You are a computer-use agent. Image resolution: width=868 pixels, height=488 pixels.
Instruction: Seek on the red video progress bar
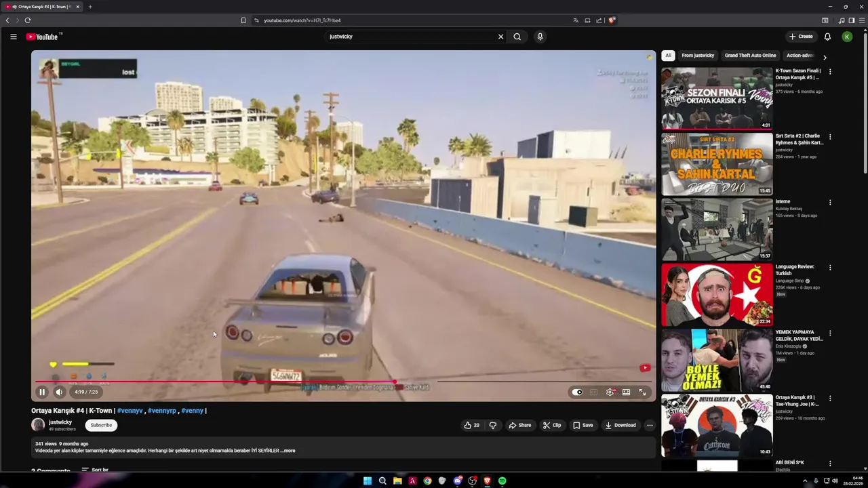343,382
